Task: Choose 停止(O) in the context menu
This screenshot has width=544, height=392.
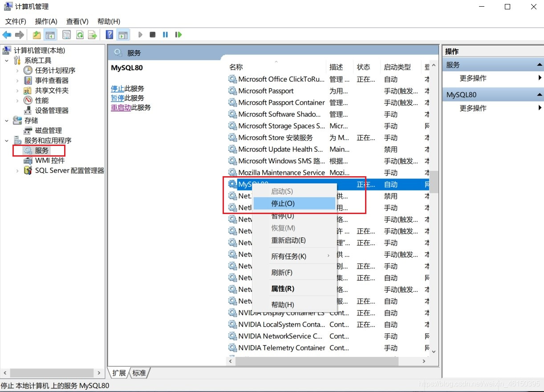Action: pyautogui.click(x=294, y=203)
